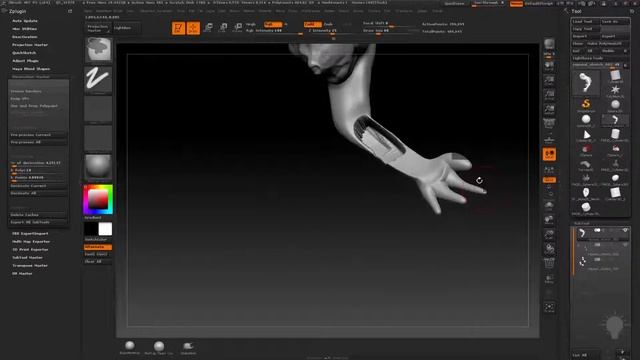Click Frame view icon on right shelf
This screenshot has height=360, width=640.
point(549,205)
